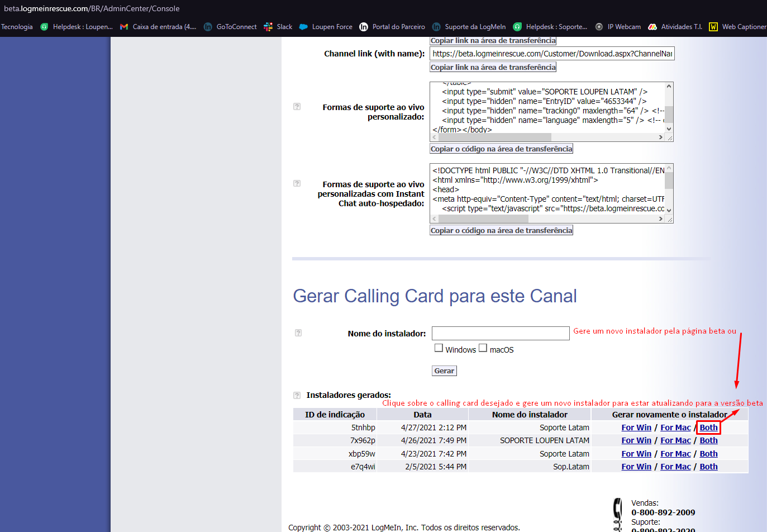Open the Slack bookmark
Viewport: 767px width, 532px height.
[278, 27]
